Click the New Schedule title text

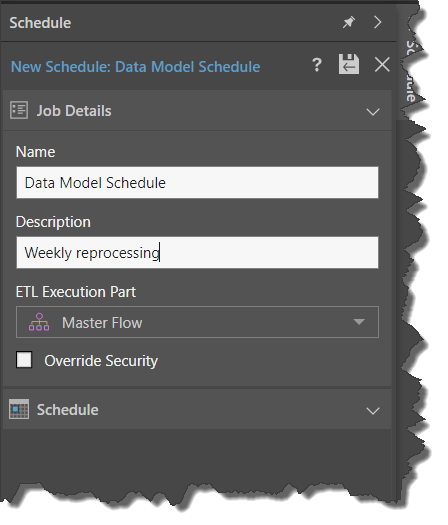point(135,67)
